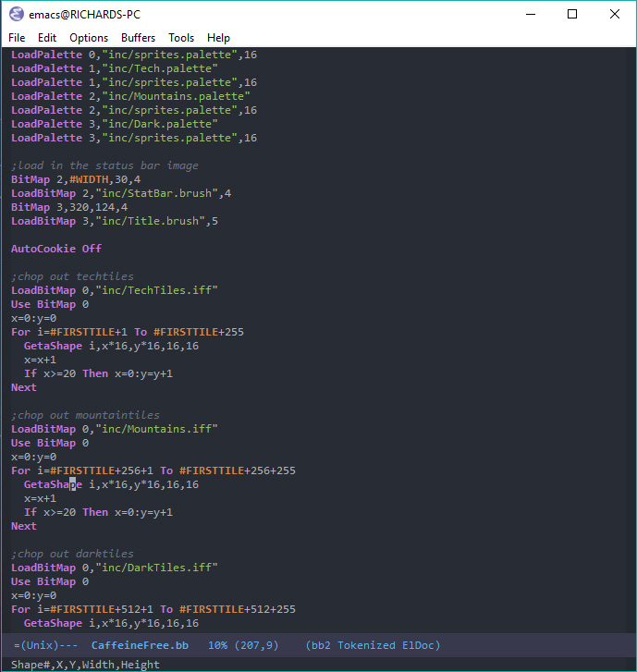The height and width of the screenshot is (672, 637).
Task: Click the comment ';load in the status bar image'
Action: [104, 165]
